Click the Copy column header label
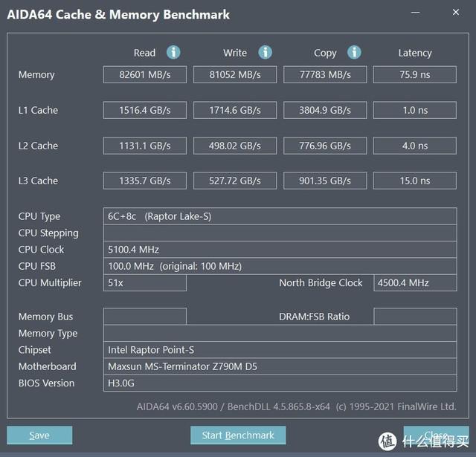 [325, 53]
